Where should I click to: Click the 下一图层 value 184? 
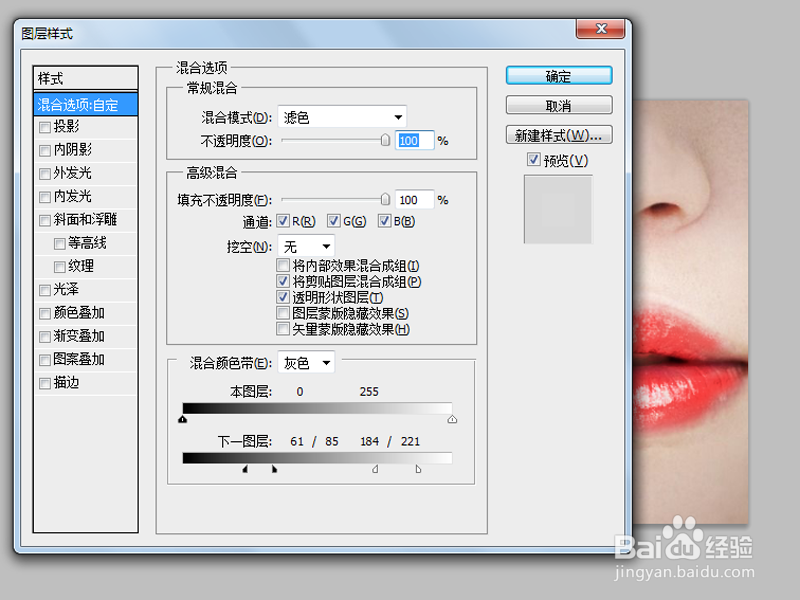[x=369, y=441]
